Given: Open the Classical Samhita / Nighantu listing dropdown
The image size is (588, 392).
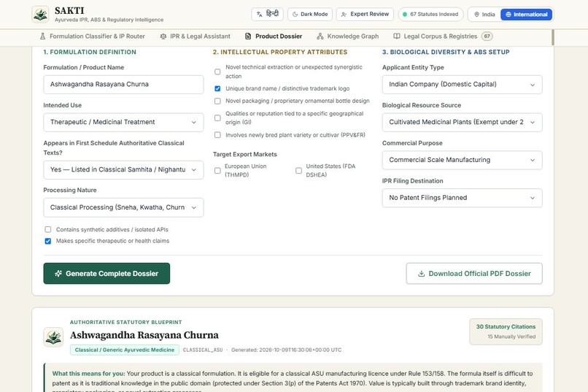Looking at the screenshot, I should (x=123, y=170).
